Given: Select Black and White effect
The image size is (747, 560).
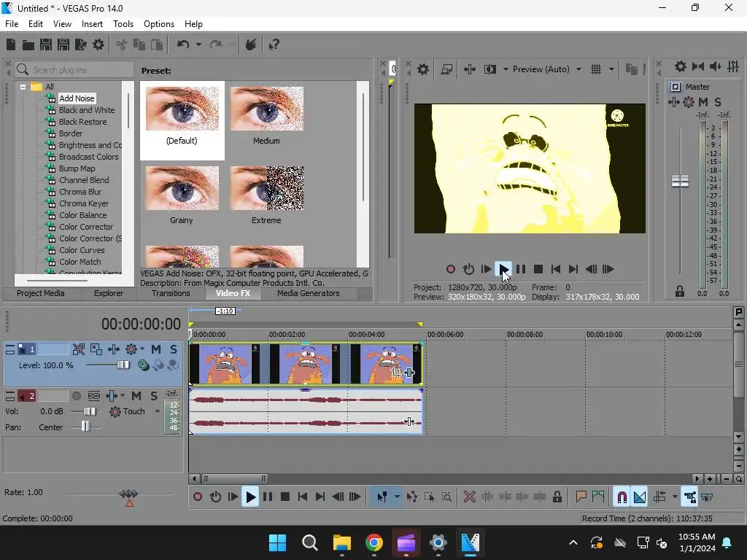Looking at the screenshot, I should tap(87, 110).
